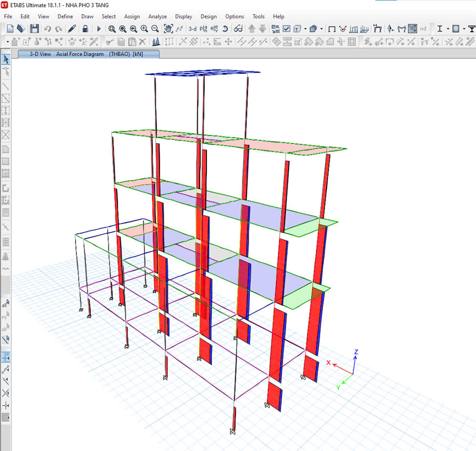The image size is (476, 451).
Task: Click the Clear Selection tool
Action: 6,328
